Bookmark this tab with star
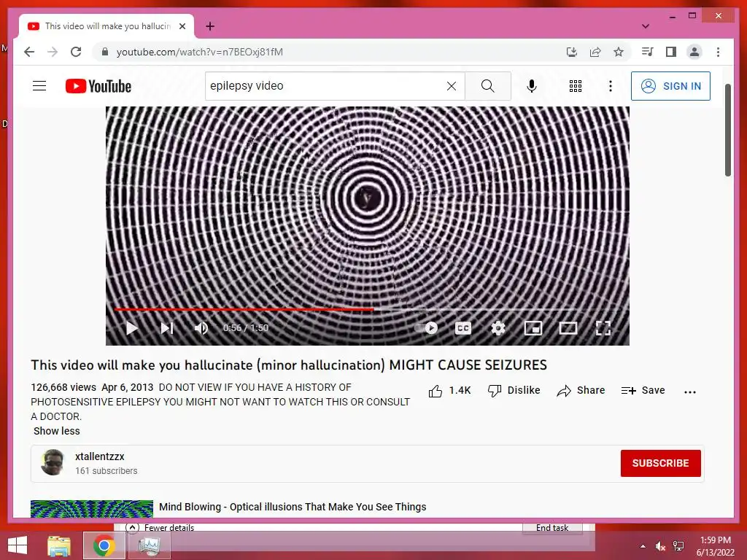This screenshot has height=560, width=747. [619, 52]
